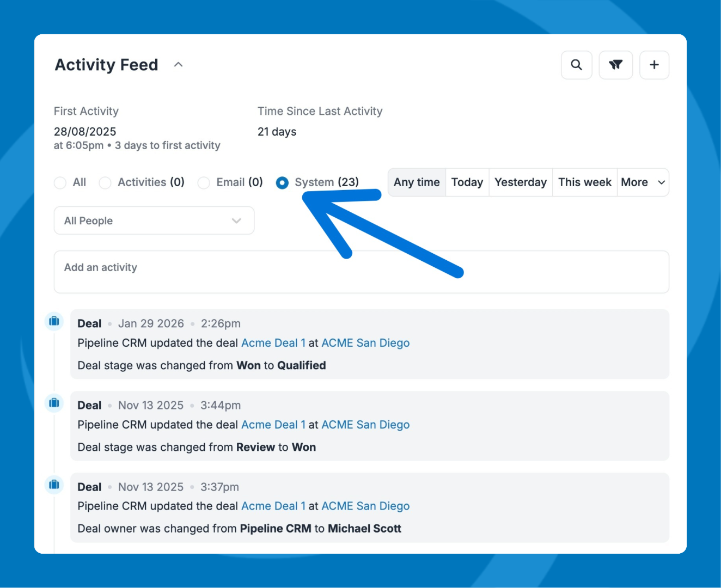
Task: Select the All radio button
Action: 60,183
